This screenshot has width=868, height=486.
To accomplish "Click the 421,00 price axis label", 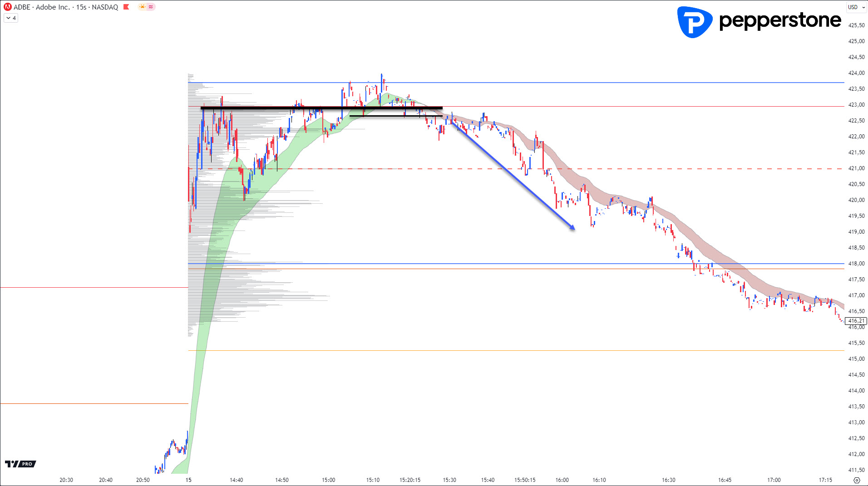I will pos(856,168).
